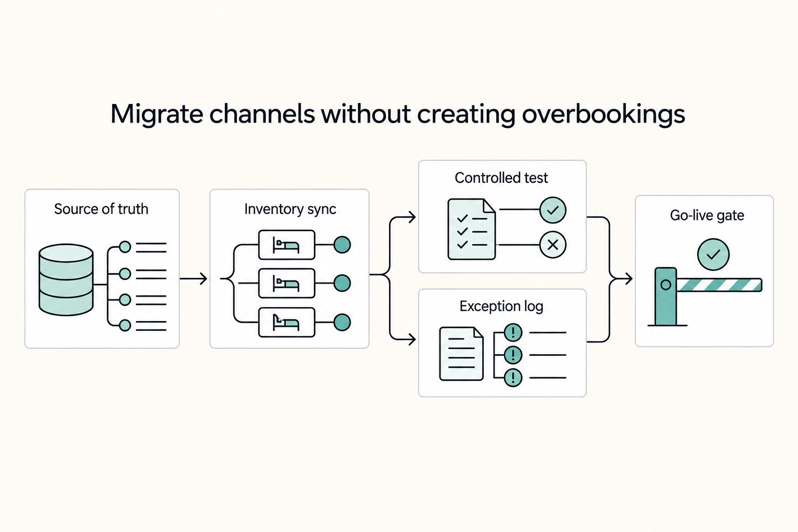Click the top exclamation circle in Exception log
This screenshot has width=798, height=532.
(x=513, y=332)
